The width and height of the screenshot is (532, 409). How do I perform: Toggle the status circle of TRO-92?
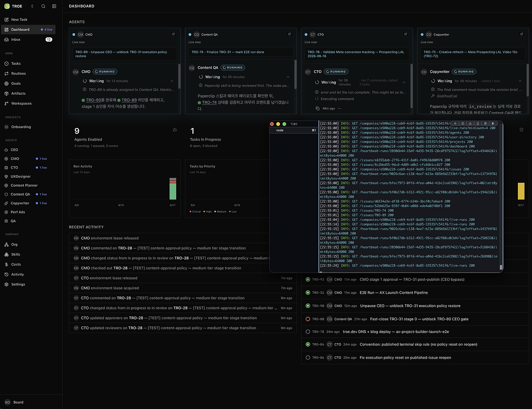(x=308, y=280)
